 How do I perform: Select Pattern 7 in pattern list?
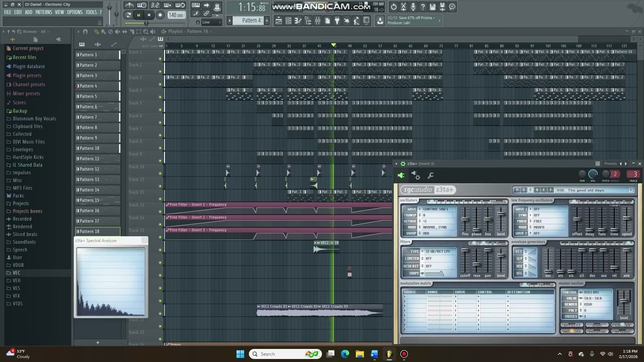(x=98, y=117)
